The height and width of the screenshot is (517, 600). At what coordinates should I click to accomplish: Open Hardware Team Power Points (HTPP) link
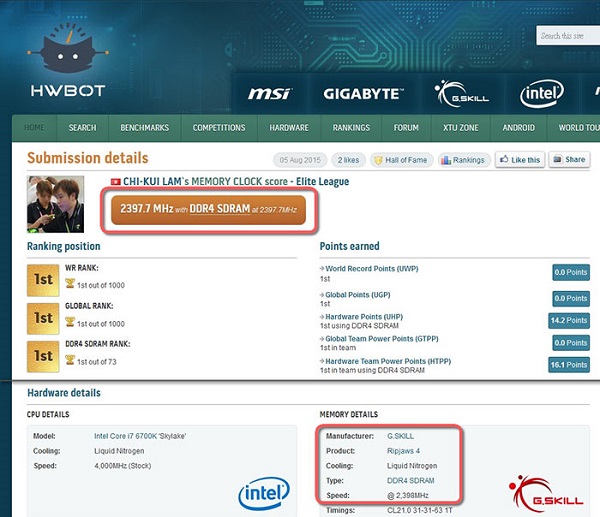388,361
